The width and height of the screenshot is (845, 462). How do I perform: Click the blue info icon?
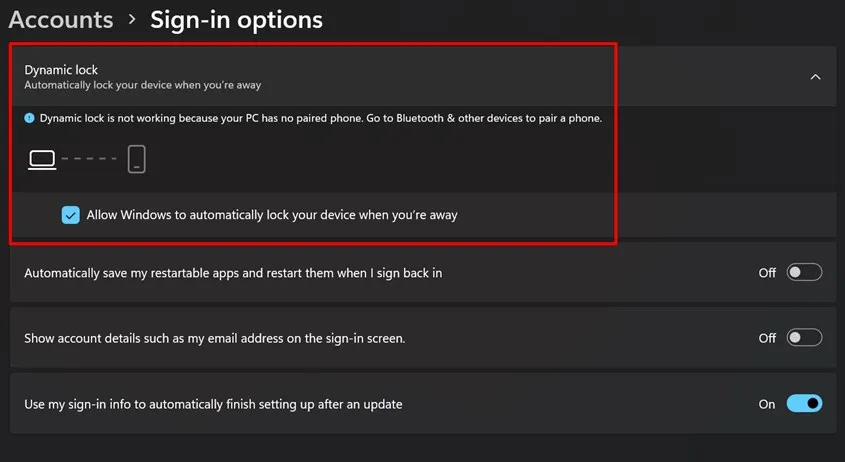pos(29,118)
